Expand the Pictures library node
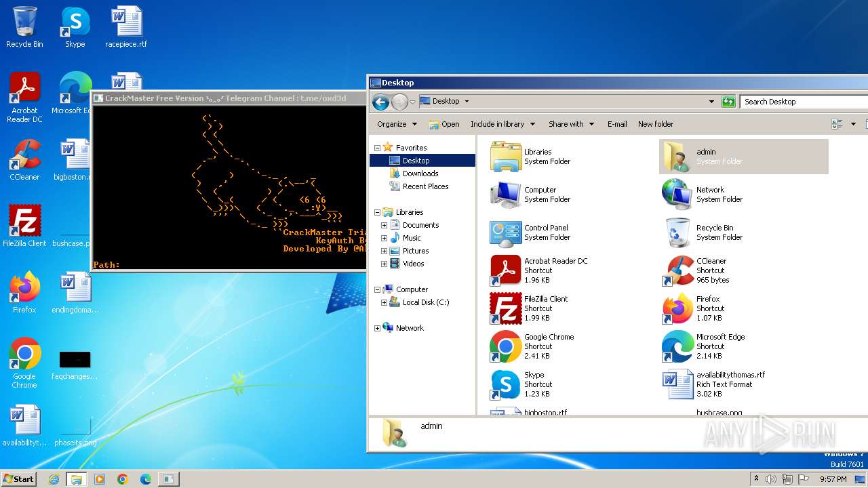The image size is (868, 488). 384,251
